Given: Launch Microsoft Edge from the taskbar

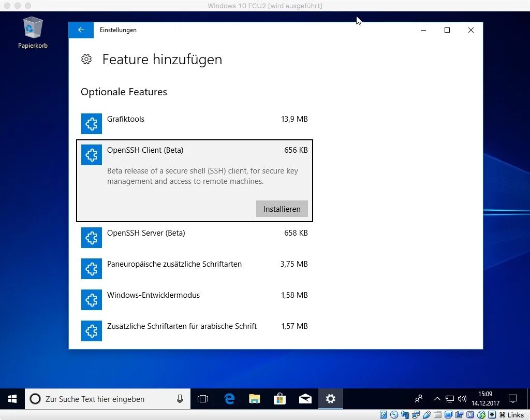Looking at the screenshot, I should coord(229,399).
